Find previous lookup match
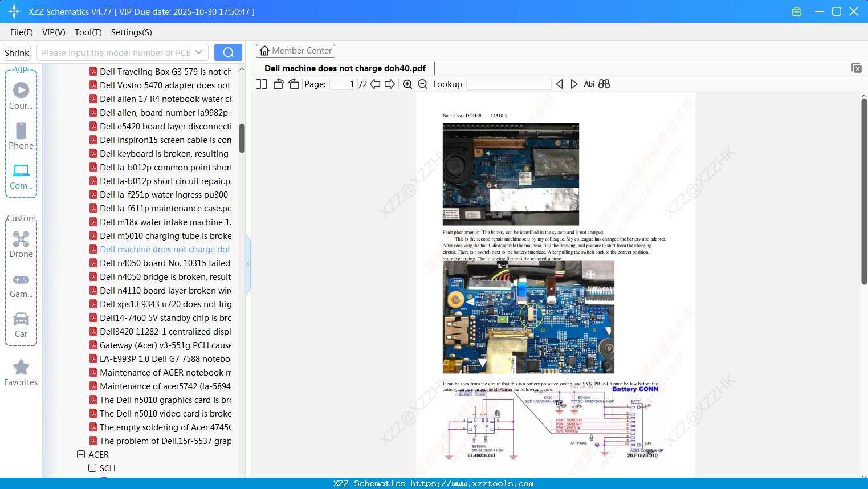The image size is (868, 489). click(x=559, y=84)
